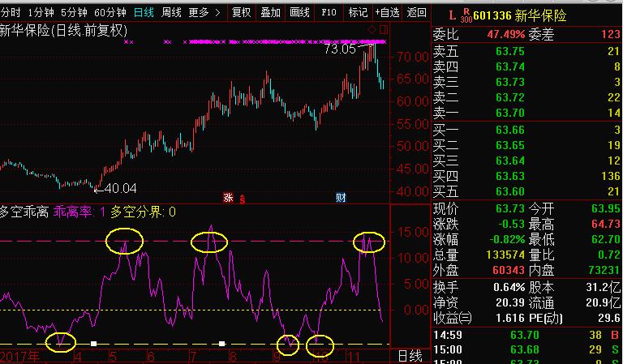
Task: Open F10 company information
Action: tap(329, 13)
